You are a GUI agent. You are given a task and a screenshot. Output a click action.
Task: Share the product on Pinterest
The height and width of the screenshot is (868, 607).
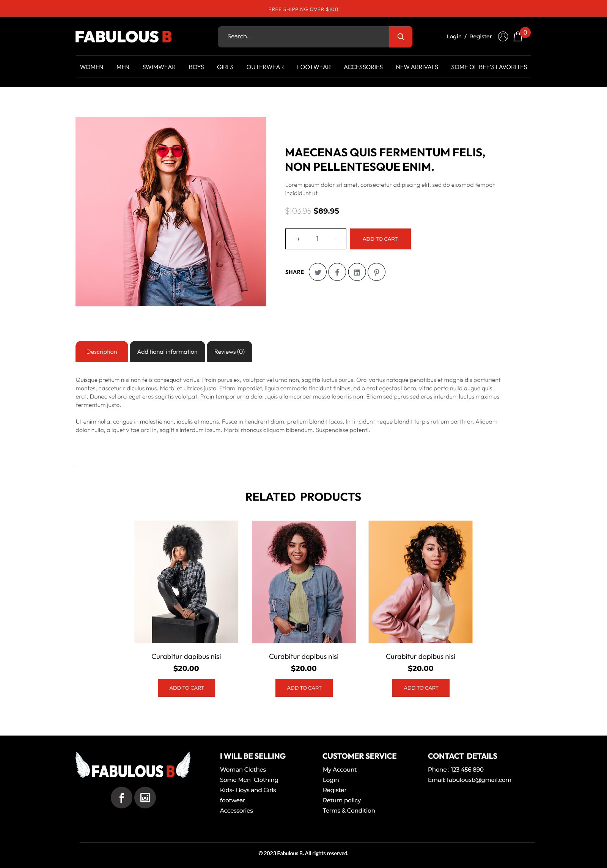[377, 272]
